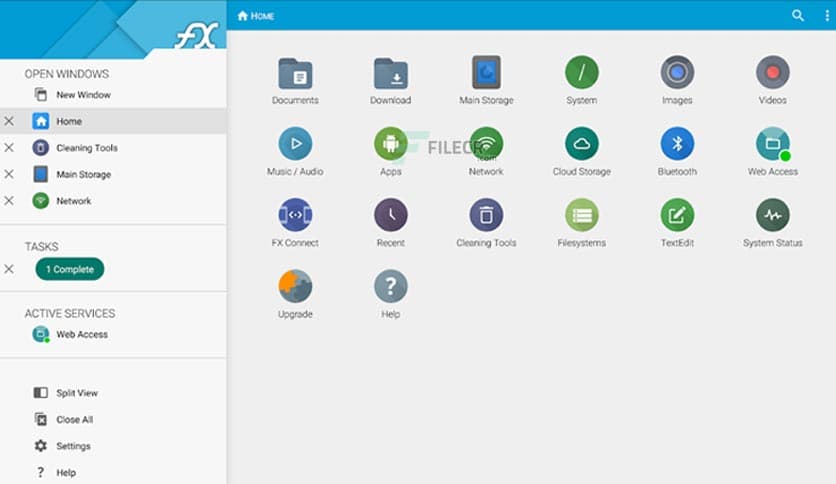This screenshot has height=484, width=836.
Task: Dismiss the completed task with its X
Action: (x=9, y=269)
